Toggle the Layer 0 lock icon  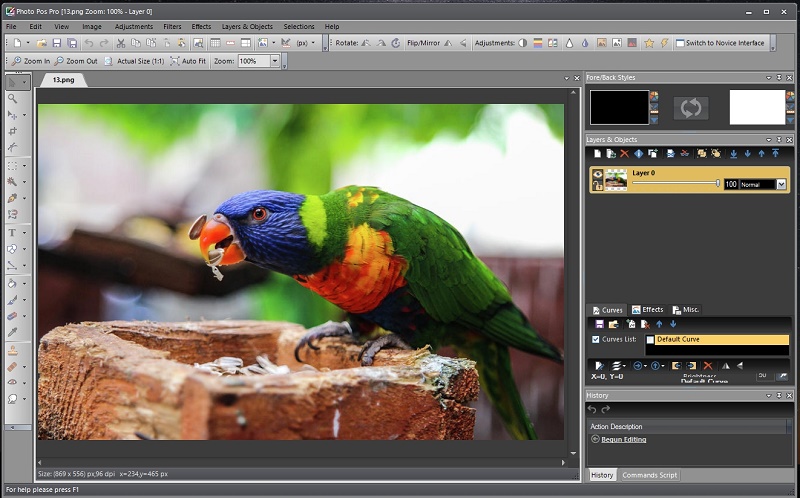597,185
